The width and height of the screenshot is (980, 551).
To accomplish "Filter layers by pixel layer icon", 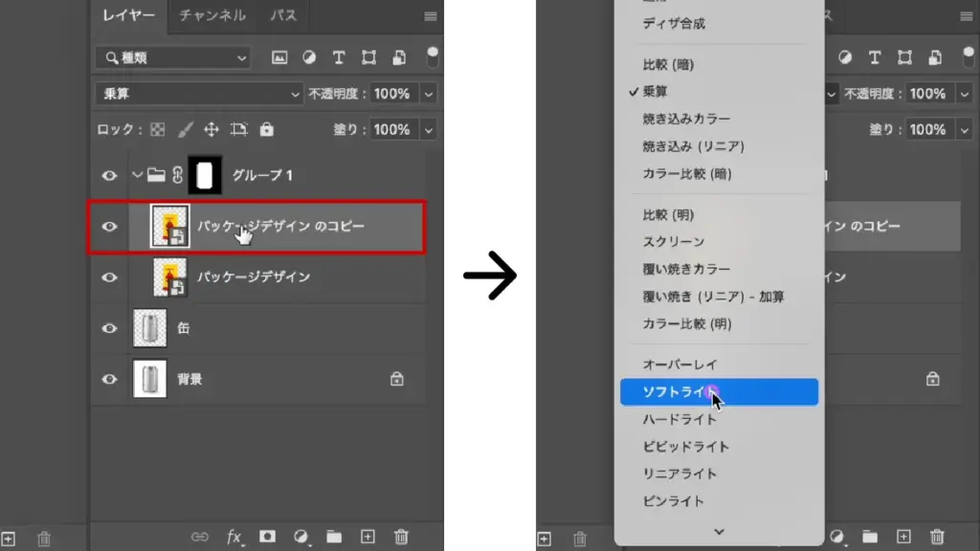I will pos(279,57).
